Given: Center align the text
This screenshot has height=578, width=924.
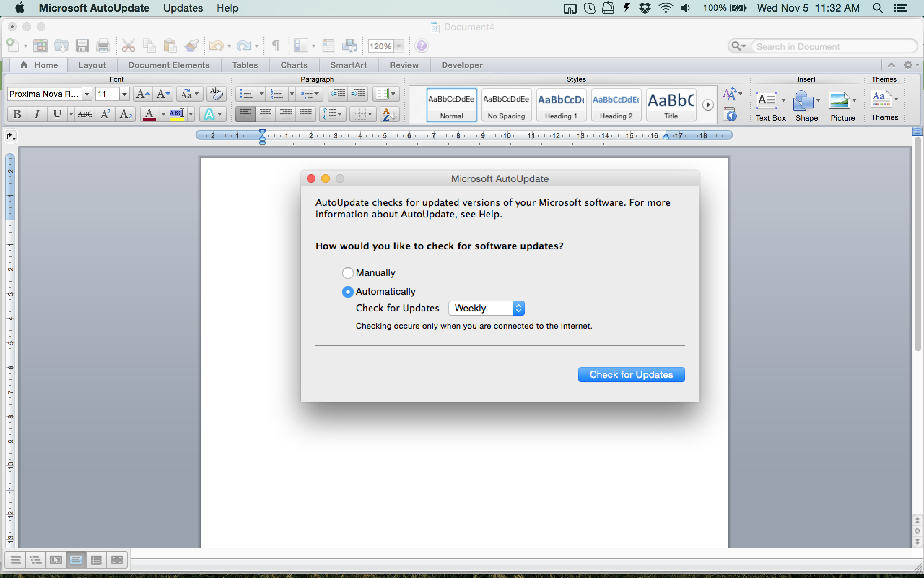Looking at the screenshot, I should point(265,114).
